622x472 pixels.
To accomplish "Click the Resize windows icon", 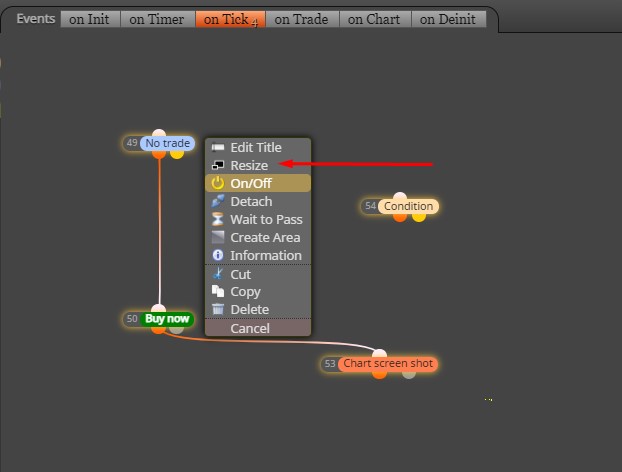I will tap(218, 165).
